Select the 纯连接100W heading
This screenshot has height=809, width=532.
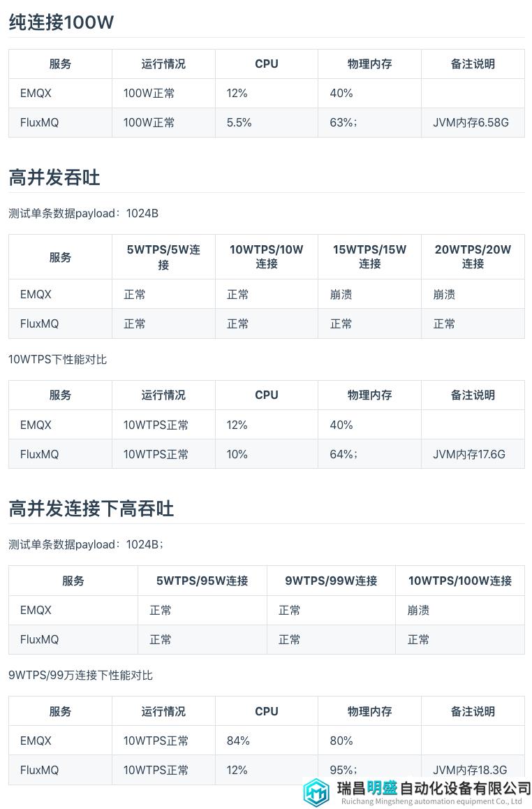61,22
